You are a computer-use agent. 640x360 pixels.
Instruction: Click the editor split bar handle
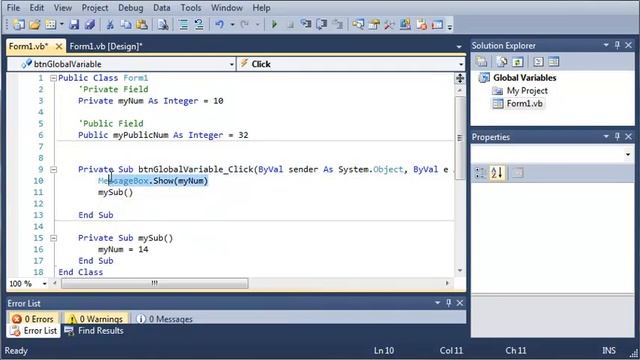(x=460, y=78)
